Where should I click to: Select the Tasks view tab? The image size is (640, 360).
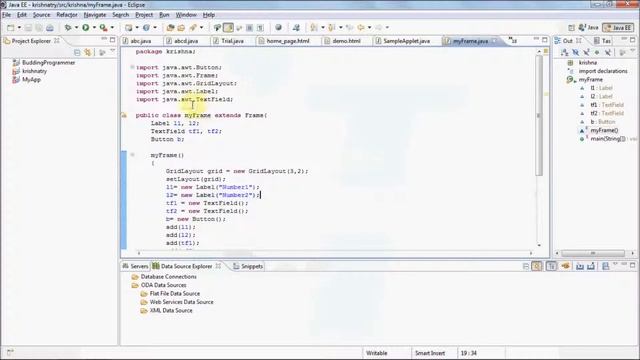coord(602,41)
